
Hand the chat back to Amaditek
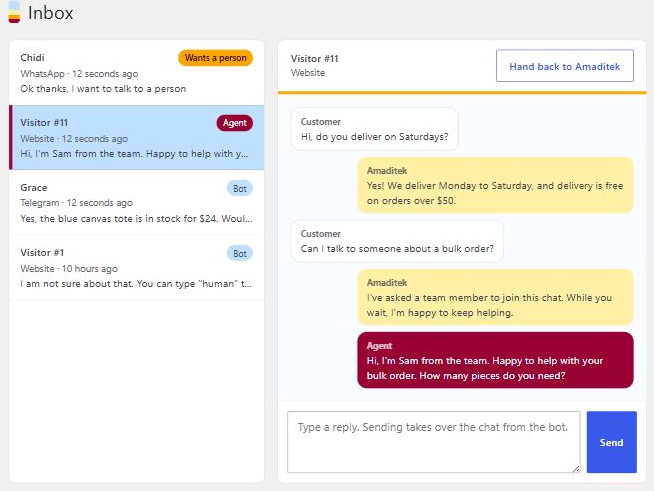(565, 66)
